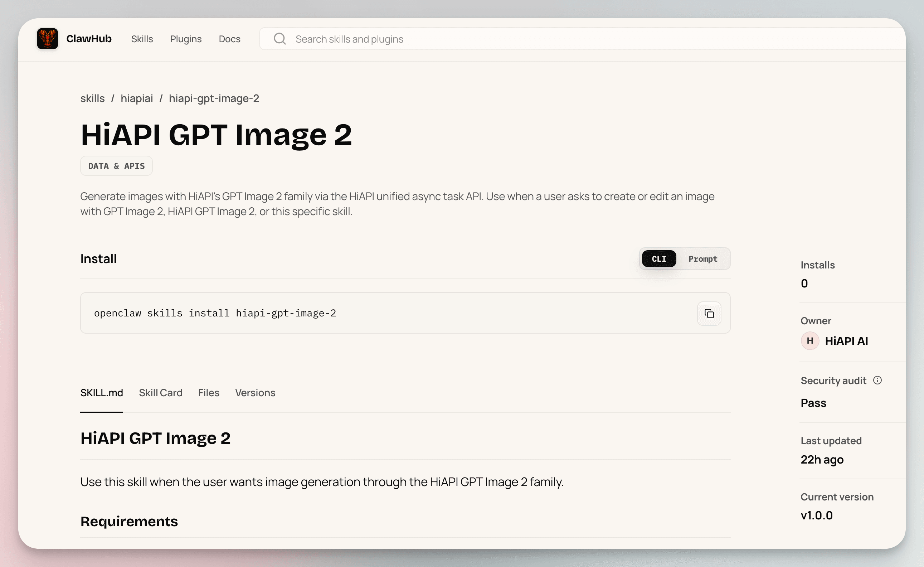Select the CLI install mode
The width and height of the screenshot is (924, 567).
tap(659, 259)
